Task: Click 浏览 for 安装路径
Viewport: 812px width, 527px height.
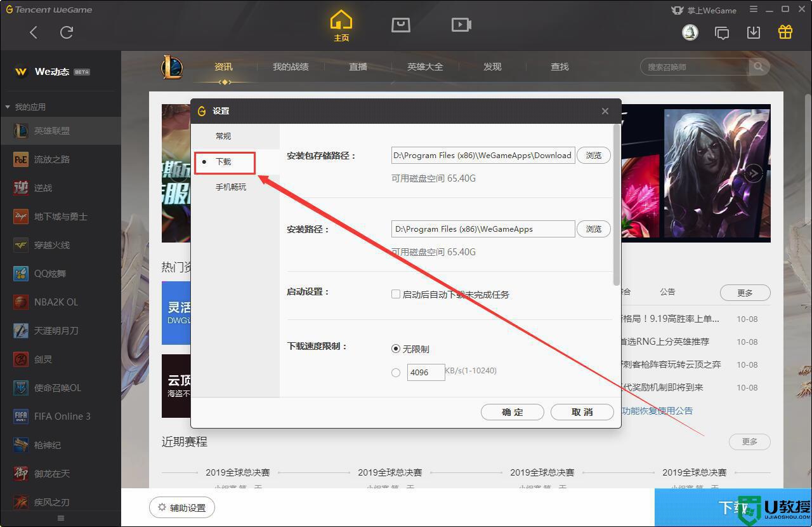Action: tap(594, 229)
